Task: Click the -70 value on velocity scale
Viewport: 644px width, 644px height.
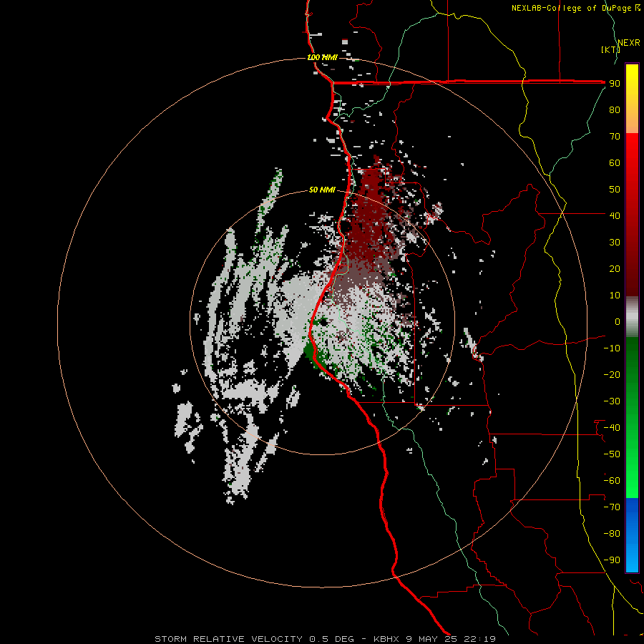Action: [612, 507]
